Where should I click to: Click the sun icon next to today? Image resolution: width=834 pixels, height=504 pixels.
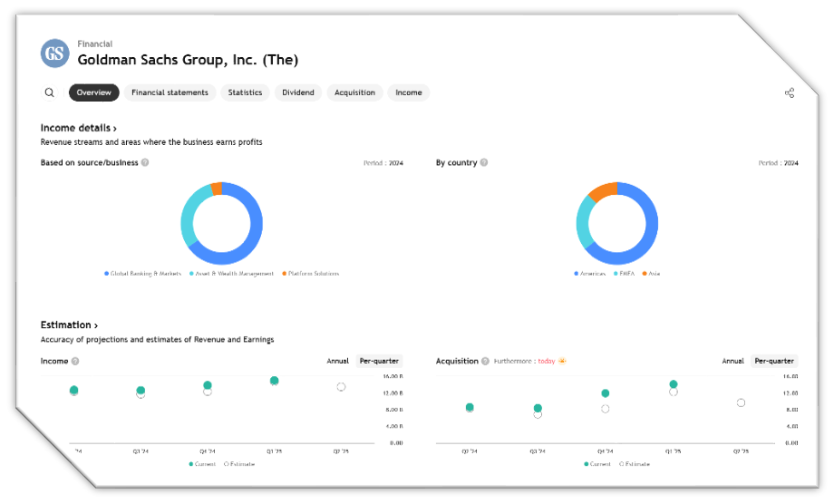[562, 361]
